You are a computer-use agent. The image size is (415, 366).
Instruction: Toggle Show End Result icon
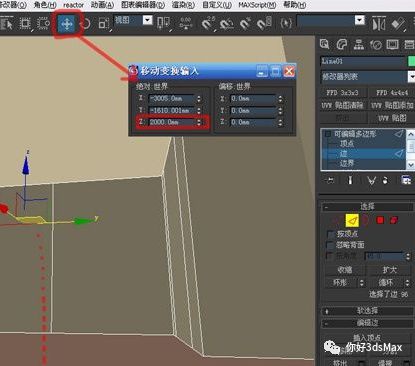click(350, 180)
